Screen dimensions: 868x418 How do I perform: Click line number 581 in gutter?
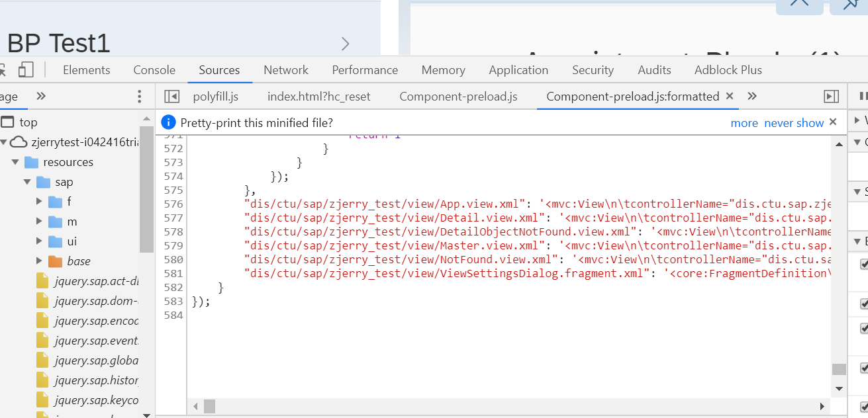tap(173, 273)
